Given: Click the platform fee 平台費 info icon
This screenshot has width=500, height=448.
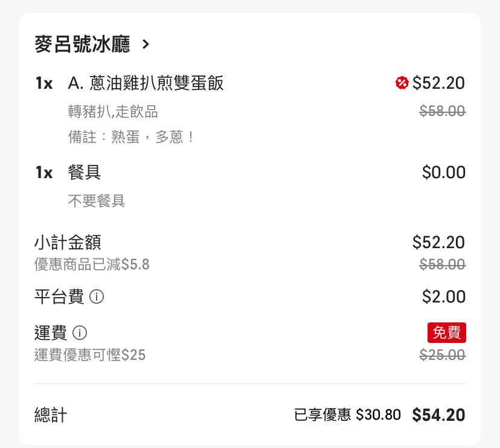Looking at the screenshot, I should point(96,296).
